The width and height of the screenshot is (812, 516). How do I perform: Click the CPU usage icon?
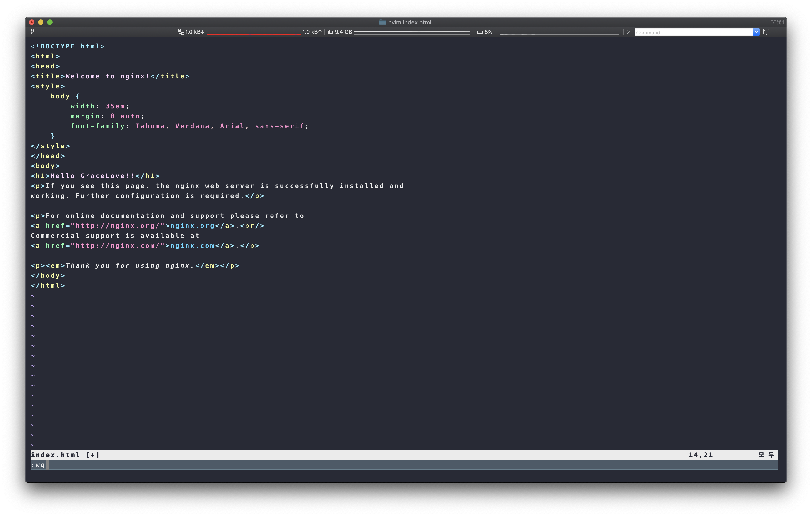tap(480, 32)
